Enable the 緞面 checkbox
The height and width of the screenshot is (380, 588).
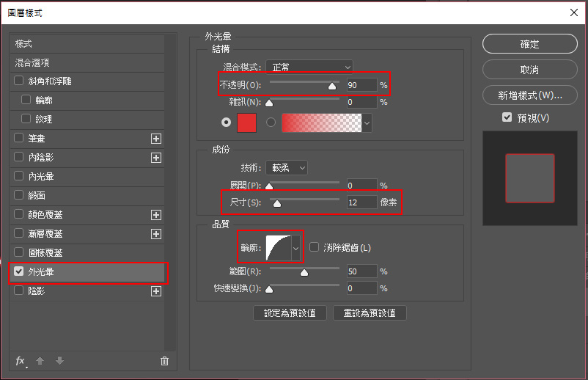tap(19, 194)
